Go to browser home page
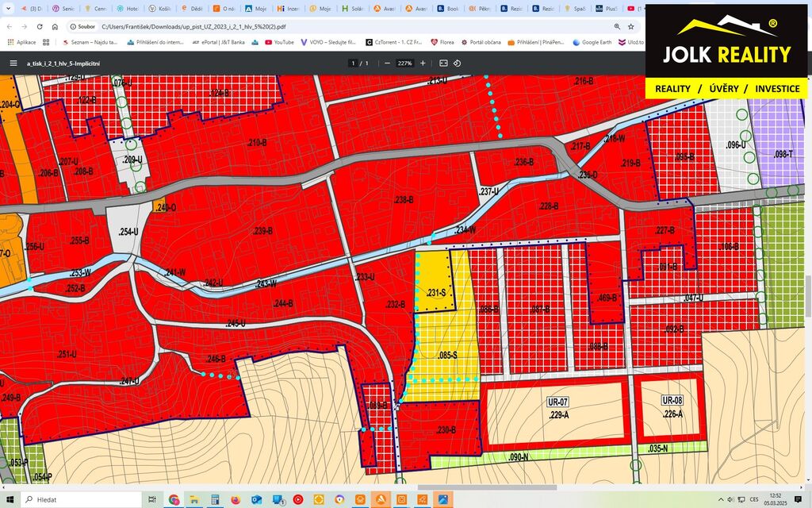This screenshot has width=812, height=508. coord(54,26)
